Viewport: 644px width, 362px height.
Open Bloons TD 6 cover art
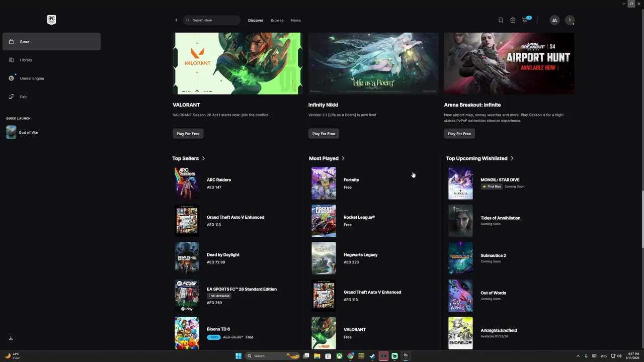pos(187,333)
